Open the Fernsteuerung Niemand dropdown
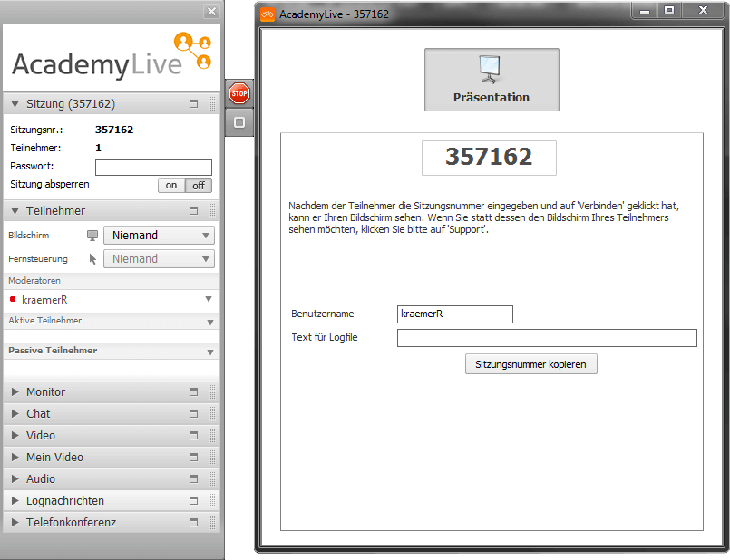This screenshot has width=730, height=560. (x=159, y=259)
